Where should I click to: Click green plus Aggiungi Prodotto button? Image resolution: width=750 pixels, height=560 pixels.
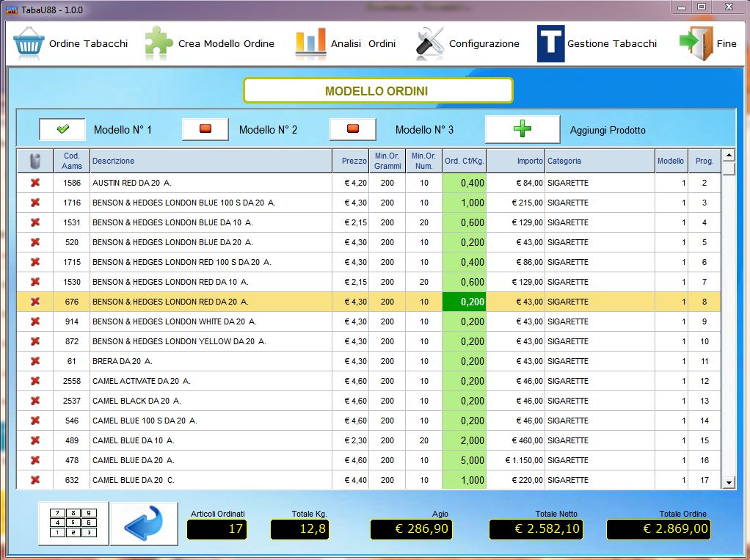click(x=523, y=129)
